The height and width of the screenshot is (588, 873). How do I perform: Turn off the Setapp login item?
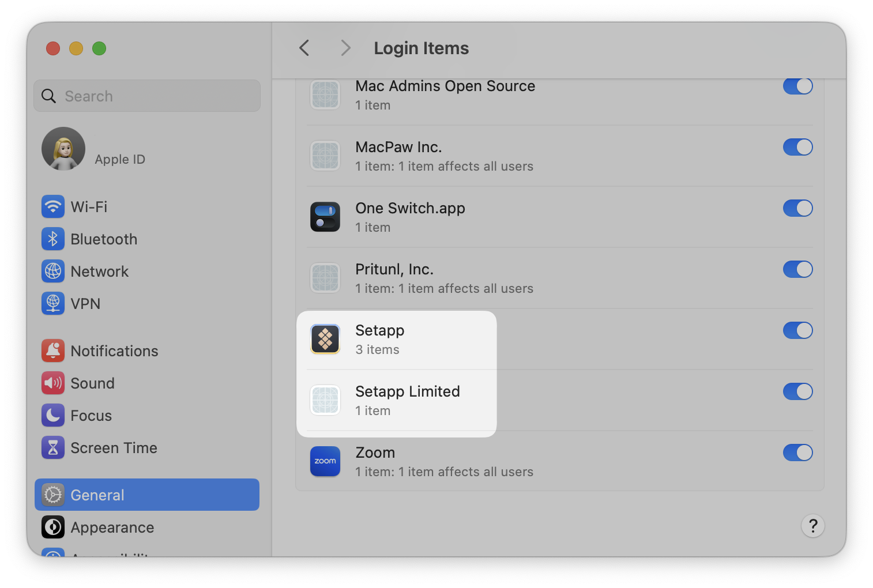[x=797, y=330]
